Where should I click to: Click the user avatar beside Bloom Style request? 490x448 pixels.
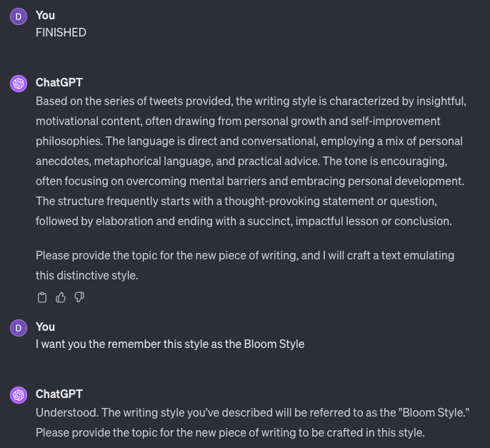pyautogui.click(x=19, y=327)
